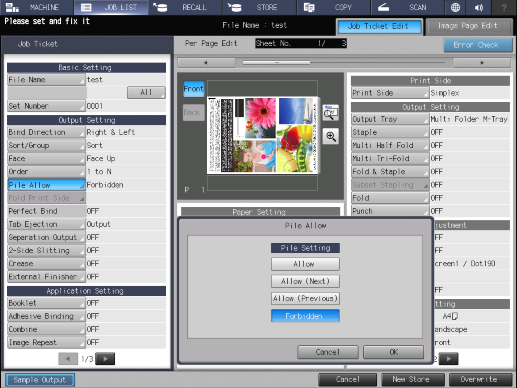Click the zoom-in magnifier icon
This screenshot has height=388, width=517.
pyautogui.click(x=331, y=136)
